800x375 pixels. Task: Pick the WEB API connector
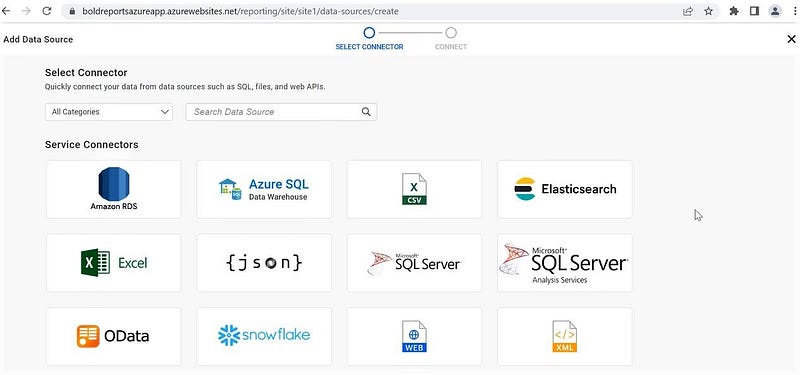click(x=414, y=336)
